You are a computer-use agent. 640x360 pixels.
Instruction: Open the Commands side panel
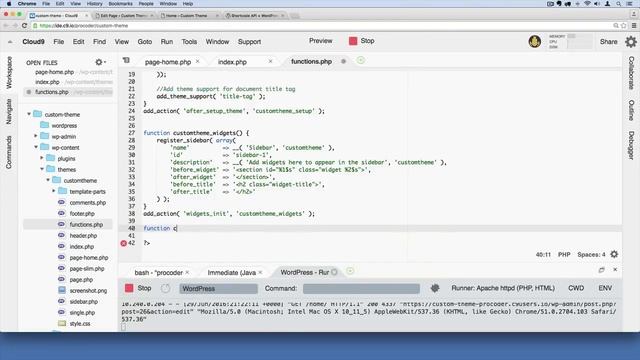click(x=9, y=152)
